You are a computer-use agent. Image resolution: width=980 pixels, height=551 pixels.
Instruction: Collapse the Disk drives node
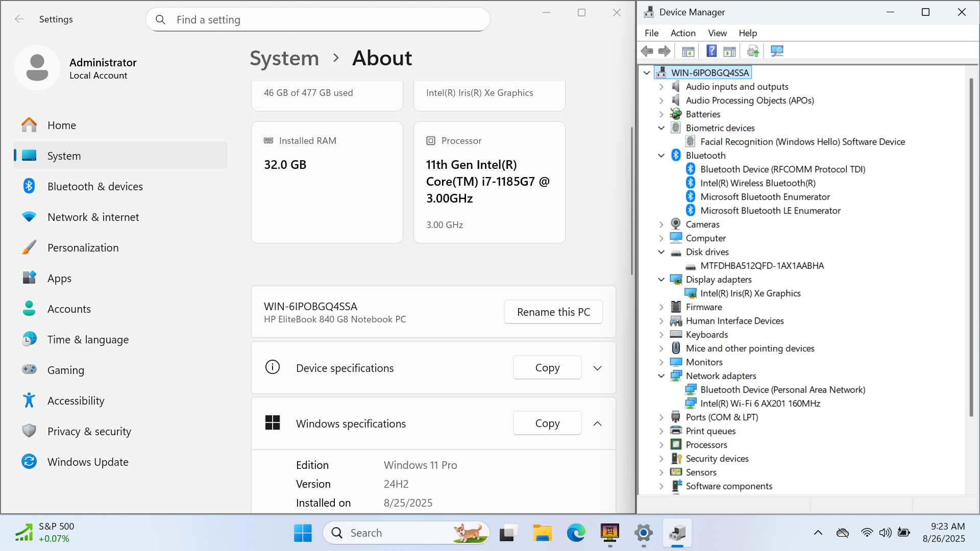coord(661,252)
